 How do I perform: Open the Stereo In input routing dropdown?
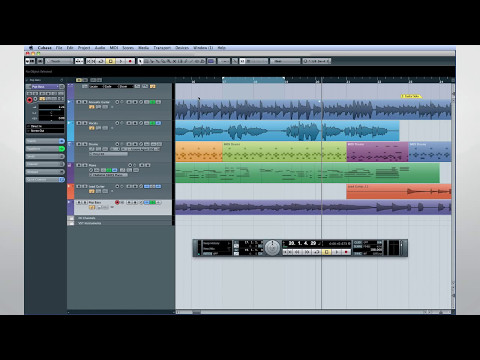tap(45, 127)
